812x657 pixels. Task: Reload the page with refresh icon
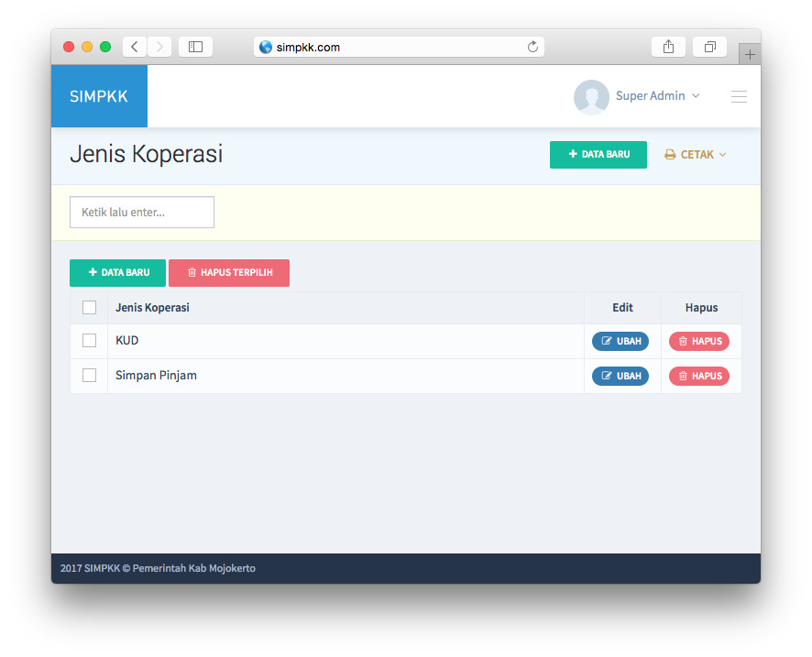click(532, 47)
